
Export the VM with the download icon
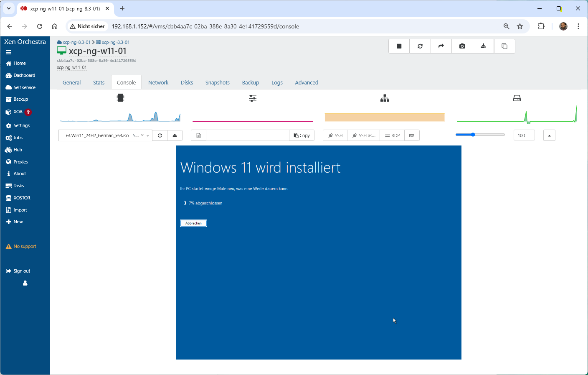point(483,46)
